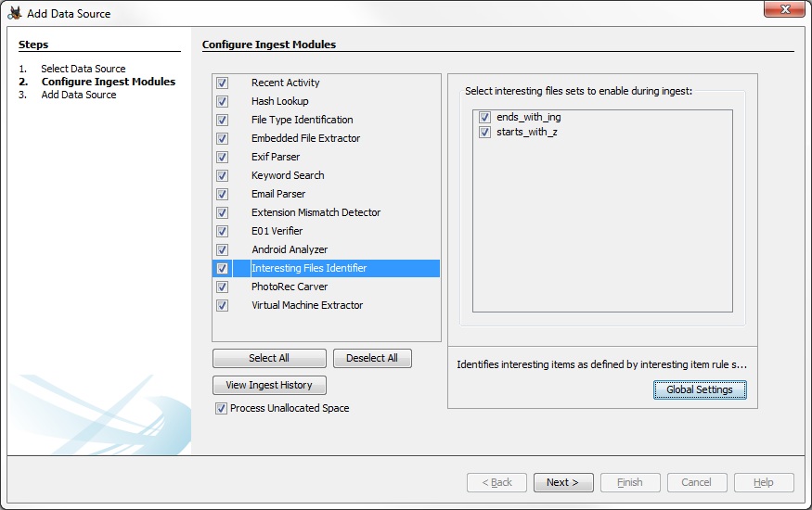This screenshot has width=812, height=510.
Task: Select the Embedded File Extractor module
Action: (x=305, y=138)
